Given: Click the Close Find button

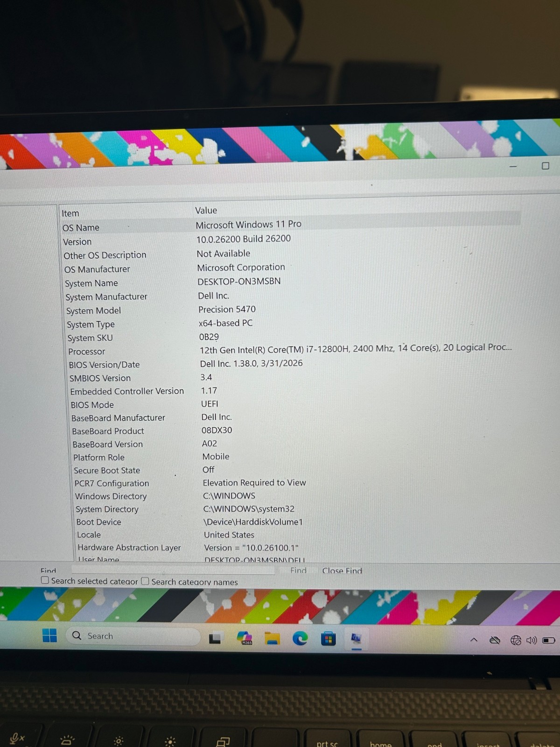Looking at the screenshot, I should tap(342, 571).
